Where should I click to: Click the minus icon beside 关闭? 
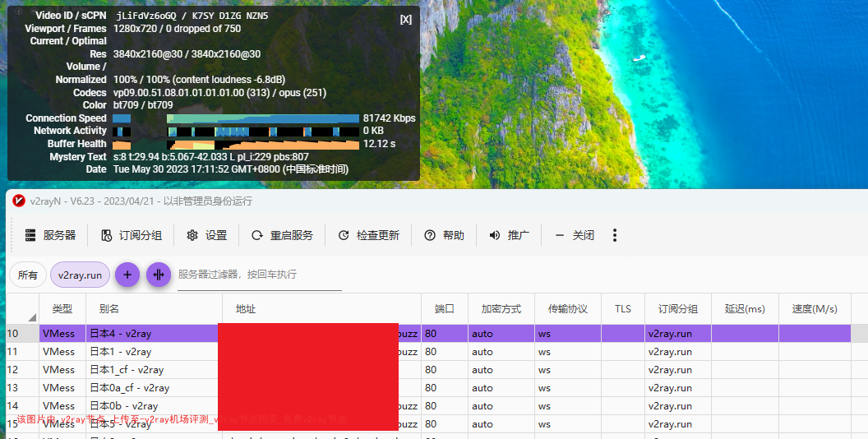coord(560,235)
